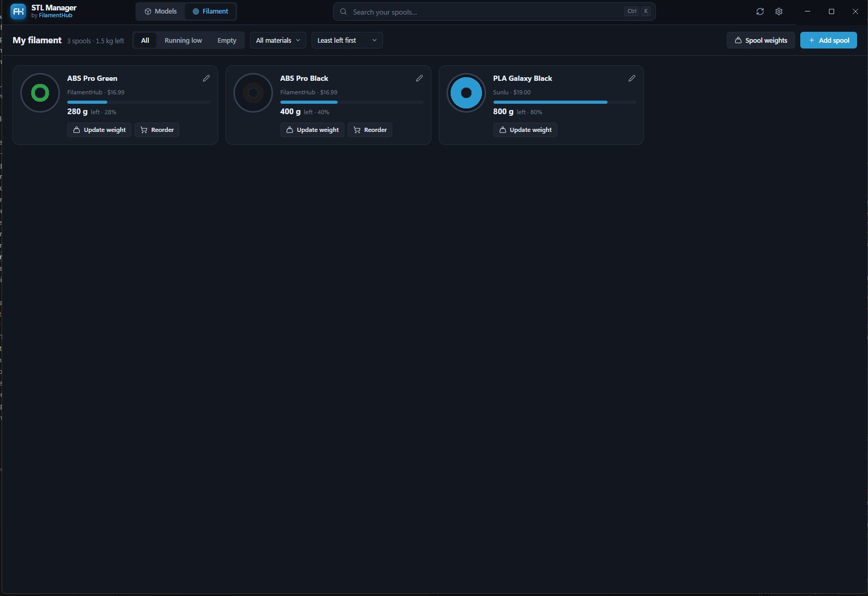The width and height of the screenshot is (868, 596).
Task: Update weight for ABS Pro Green
Action: pyautogui.click(x=100, y=130)
